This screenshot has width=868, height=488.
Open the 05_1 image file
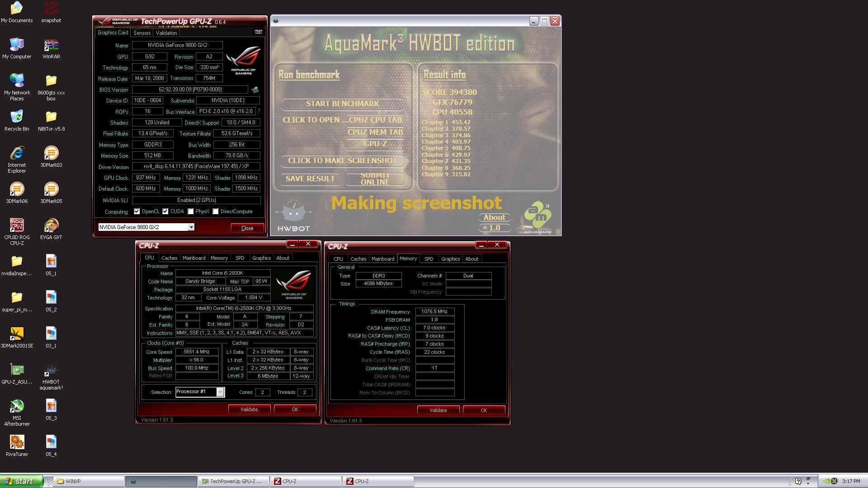click(x=51, y=265)
